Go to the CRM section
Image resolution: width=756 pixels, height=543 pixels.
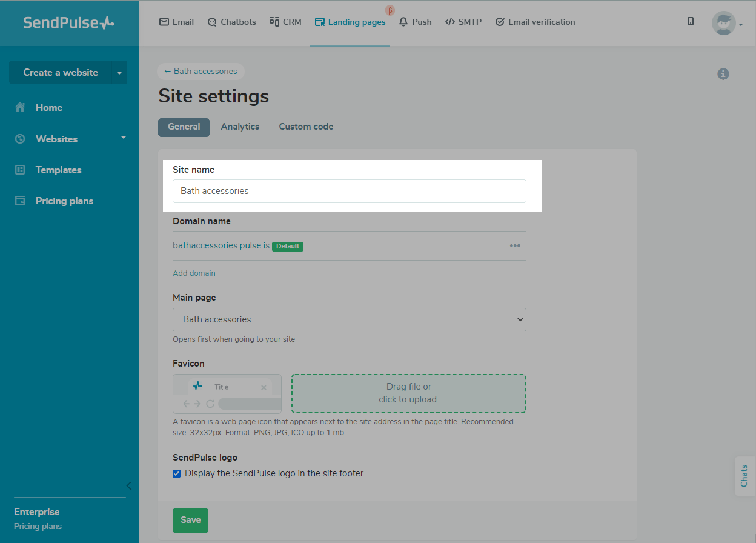tap(285, 22)
